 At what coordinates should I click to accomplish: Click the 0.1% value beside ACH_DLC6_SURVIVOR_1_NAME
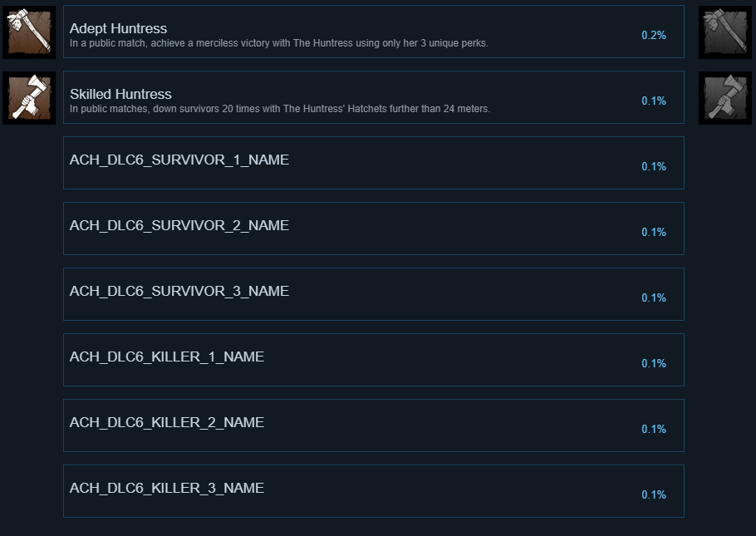point(654,167)
